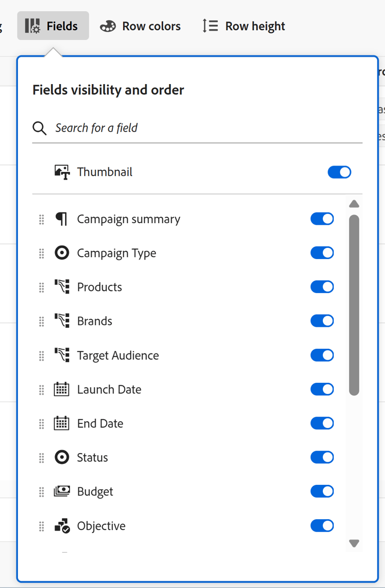Click the End Date calendar icon

62,423
